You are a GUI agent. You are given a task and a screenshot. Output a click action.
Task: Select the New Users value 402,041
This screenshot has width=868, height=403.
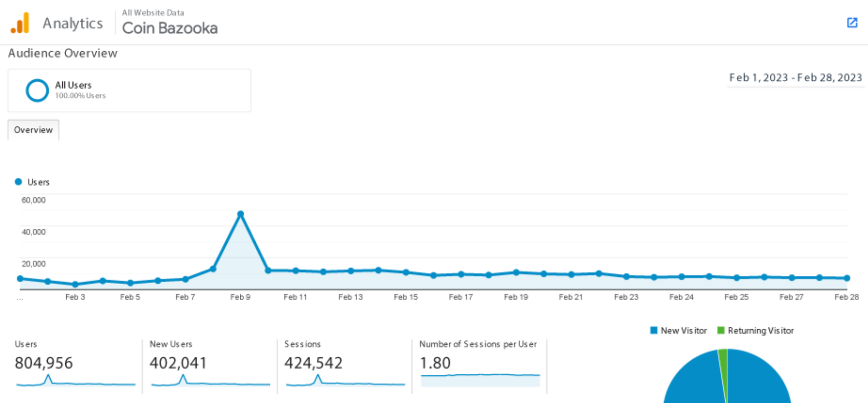pos(178,363)
